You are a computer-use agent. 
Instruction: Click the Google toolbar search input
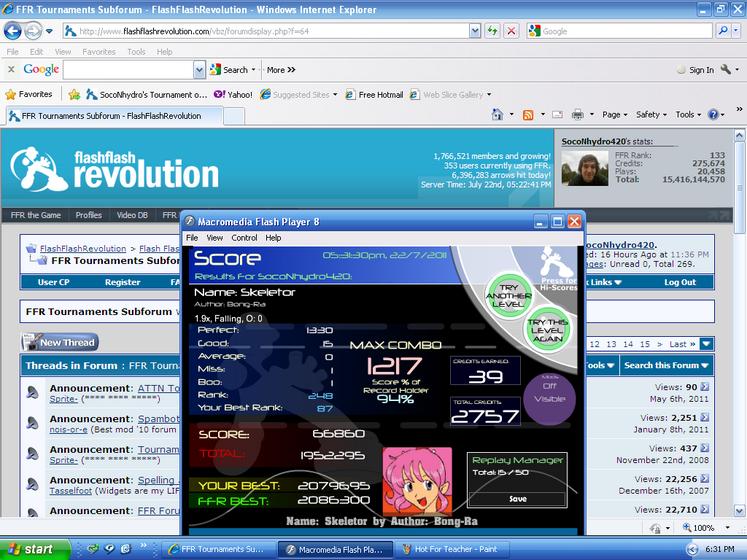pyautogui.click(x=128, y=70)
